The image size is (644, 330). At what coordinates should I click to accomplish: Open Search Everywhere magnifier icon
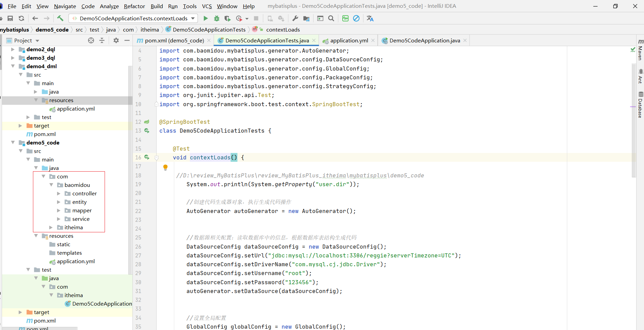click(x=331, y=18)
